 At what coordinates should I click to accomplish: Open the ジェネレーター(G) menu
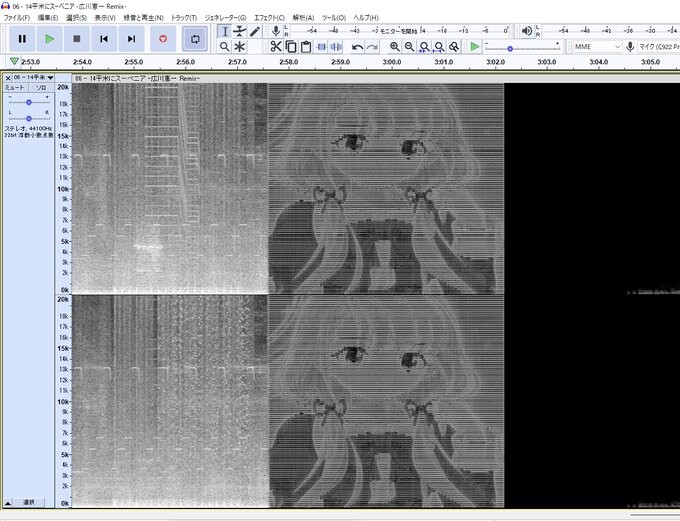pos(225,18)
